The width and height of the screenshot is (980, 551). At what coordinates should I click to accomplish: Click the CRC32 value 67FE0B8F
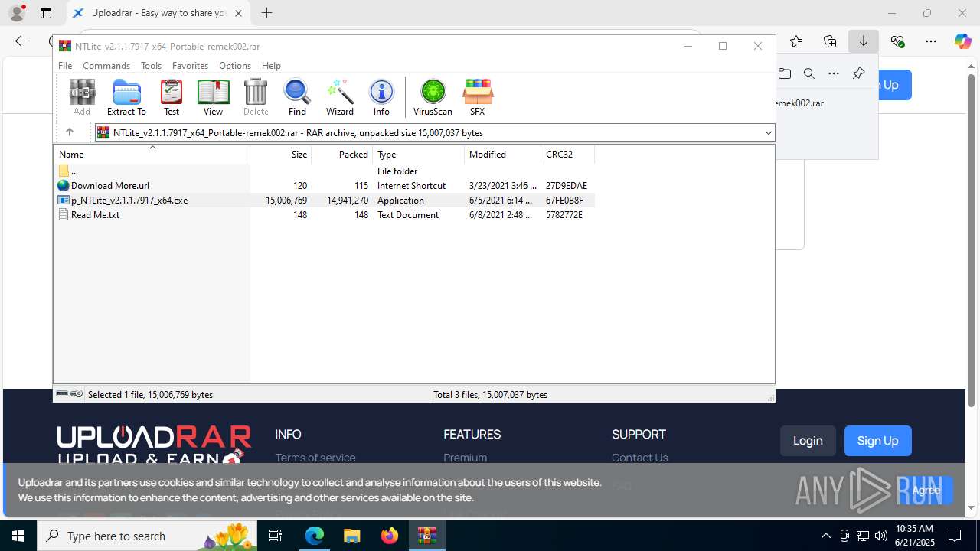coord(564,201)
